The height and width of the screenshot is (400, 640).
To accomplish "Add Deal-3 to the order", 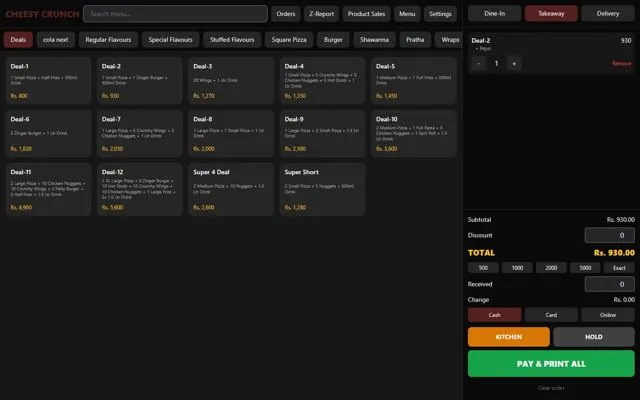I will click(x=231, y=81).
